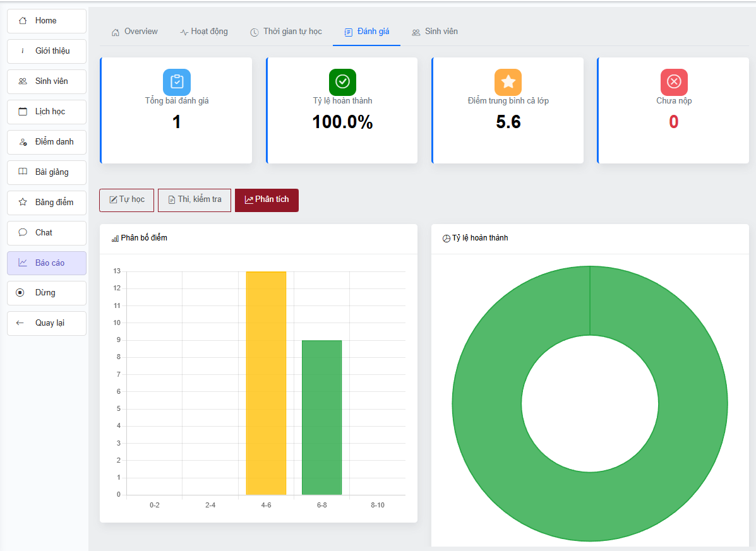The height and width of the screenshot is (551, 756).
Task: Click the calendar icon next to Lịch học
Action: pyautogui.click(x=23, y=112)
